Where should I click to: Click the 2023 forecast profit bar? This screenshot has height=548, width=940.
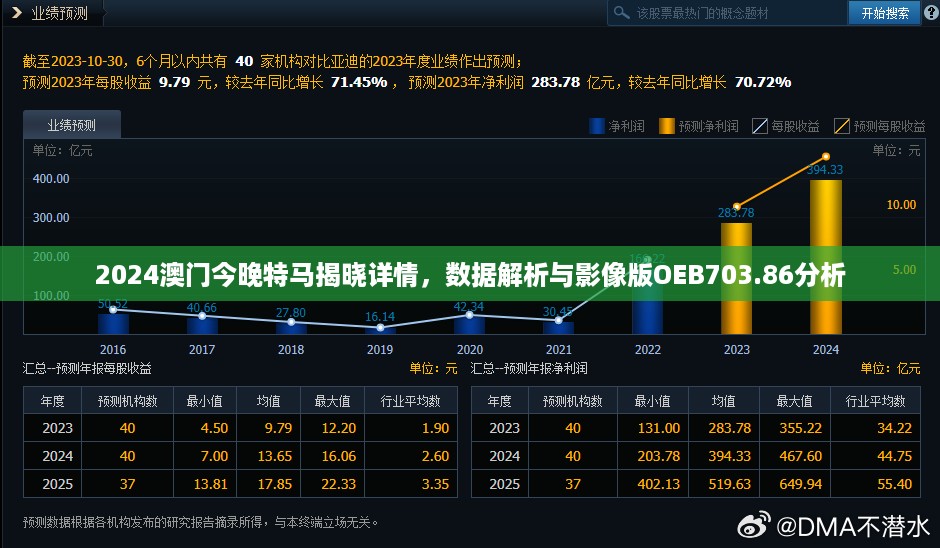[x=736, y=278]
